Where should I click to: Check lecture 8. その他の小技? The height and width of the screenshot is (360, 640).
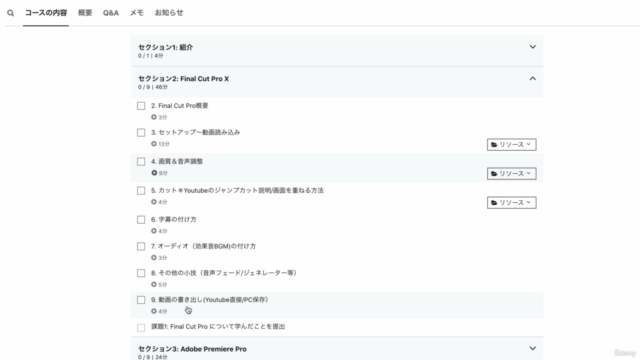pos(141,273)
